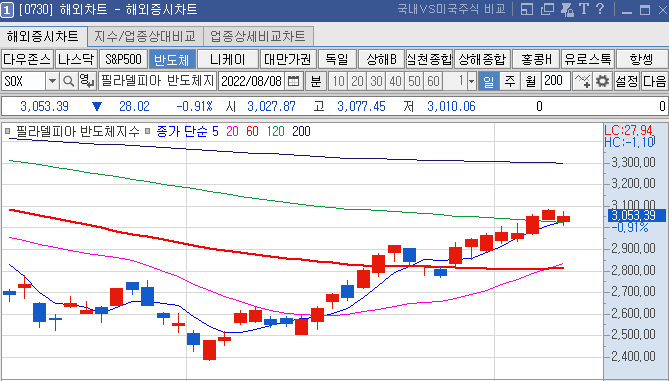Click the moving average 60 legend label

point(252,131)
